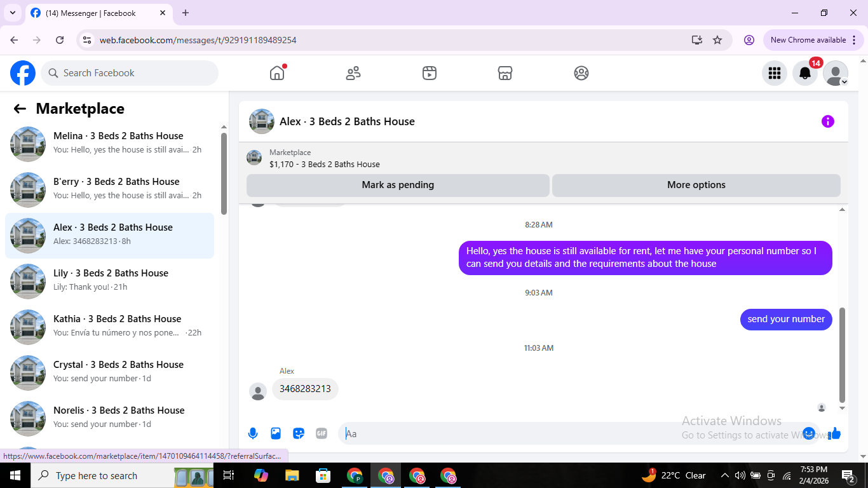Click Melina's house listing thumbnail
Screen dimensions: 868x488
28,144
